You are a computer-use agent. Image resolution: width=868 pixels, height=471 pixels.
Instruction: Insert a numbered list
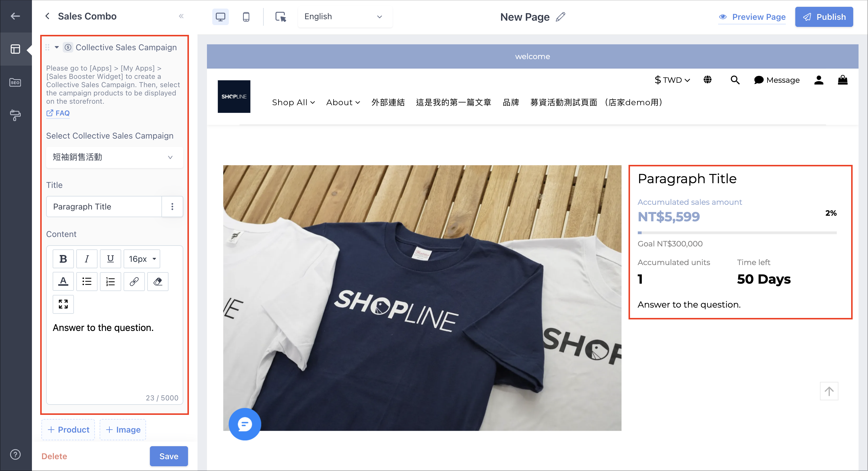(110, 281)
